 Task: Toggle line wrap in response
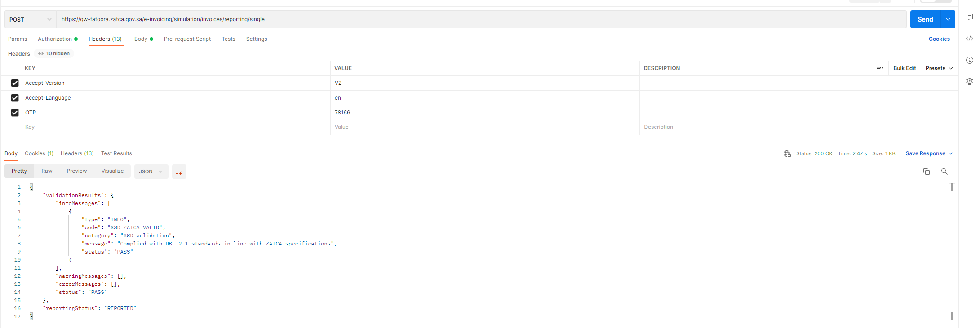click(179, 171)
